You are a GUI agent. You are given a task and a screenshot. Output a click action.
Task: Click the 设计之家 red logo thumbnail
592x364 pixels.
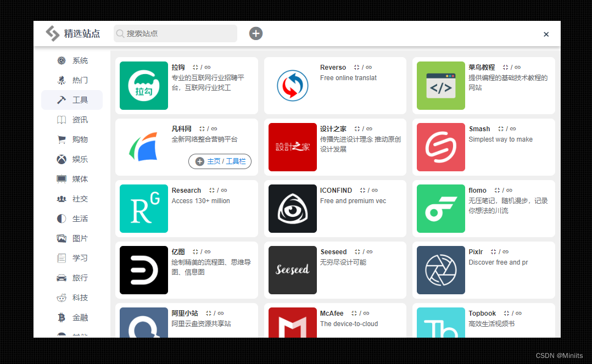click(293, 147)
